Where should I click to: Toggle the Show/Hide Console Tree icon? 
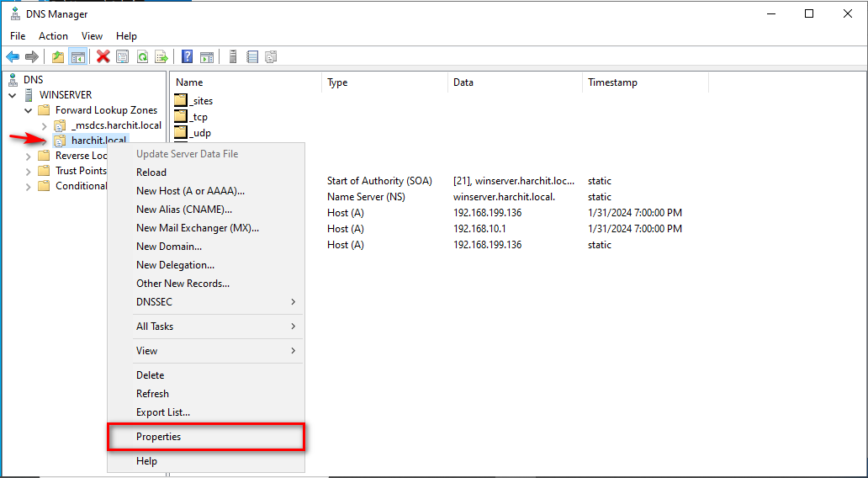(x=77, y=57)
